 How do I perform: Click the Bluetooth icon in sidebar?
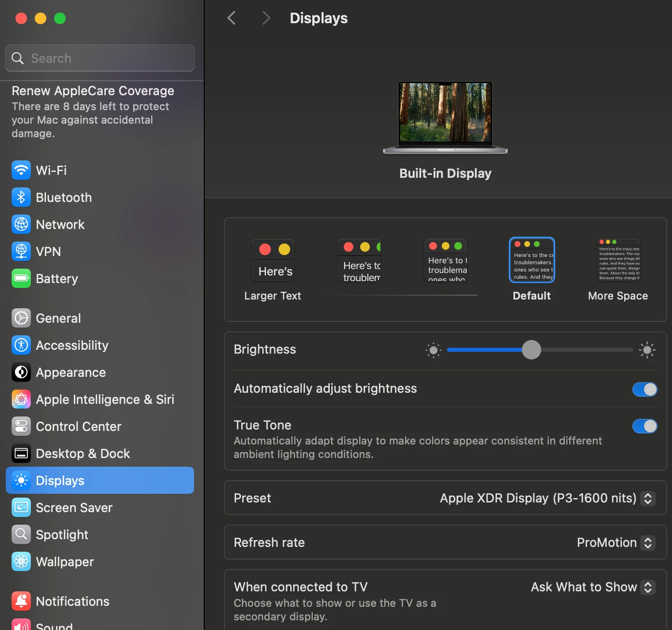point(21,197)
